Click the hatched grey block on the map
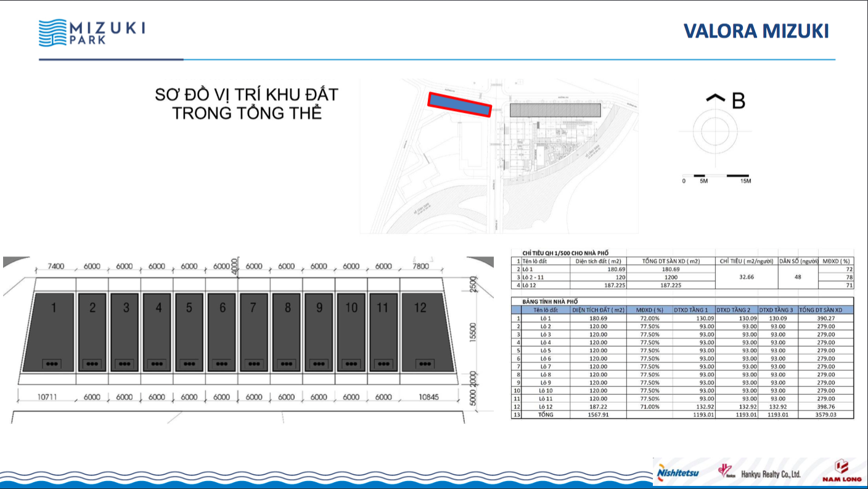 pos(555,110)
